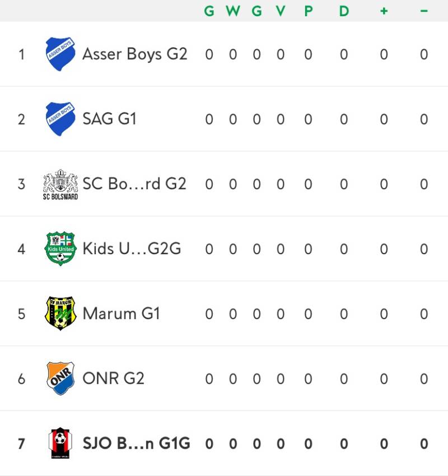Click the Marum G1 team name
Viewport: 448px width, 476px height.
point(121,314)
